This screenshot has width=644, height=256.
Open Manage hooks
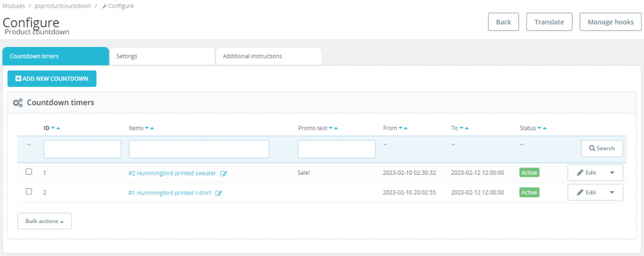[x=611, y=22]
